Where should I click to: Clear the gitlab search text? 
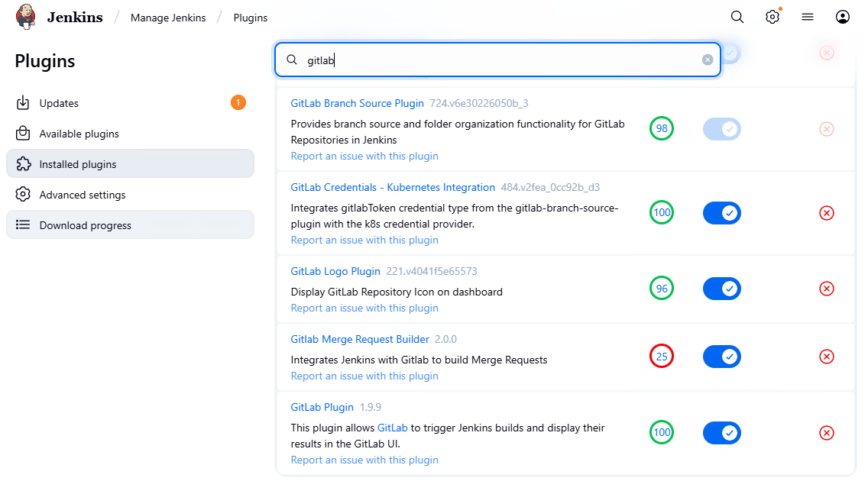click(708, 60)
